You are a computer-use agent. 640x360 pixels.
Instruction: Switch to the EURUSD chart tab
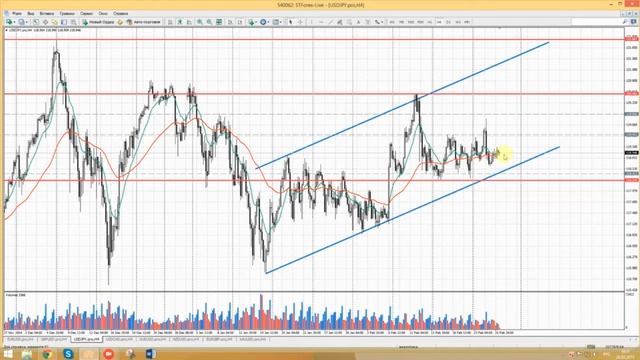click(20, 339)
